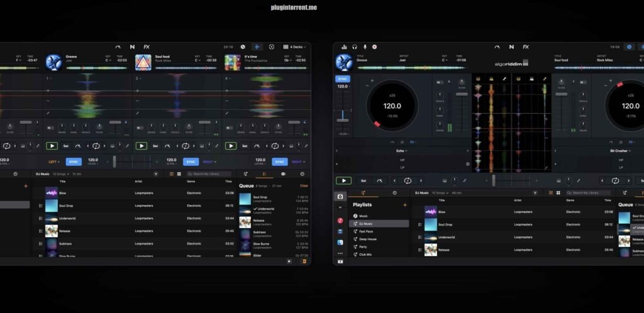Select the Subtraxx track in left window library
644x313 pixels.
coord(135,244)
